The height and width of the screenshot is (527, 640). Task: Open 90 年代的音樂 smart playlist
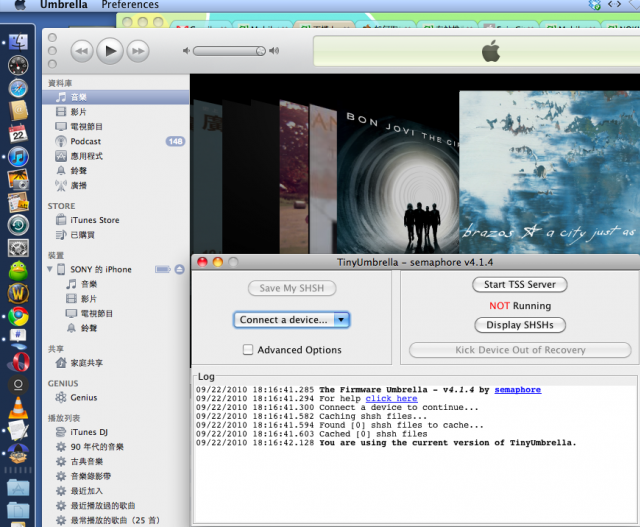pyautogui.click(x=116, y=447)
